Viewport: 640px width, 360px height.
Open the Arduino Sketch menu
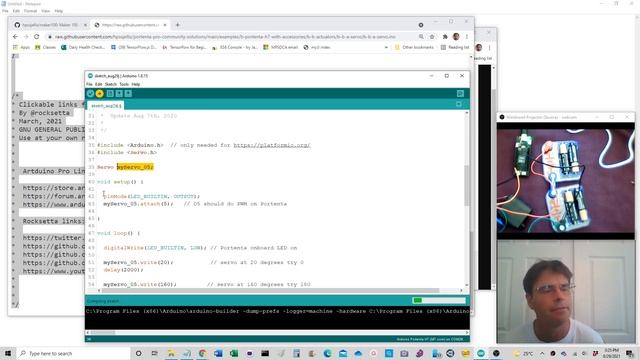(111, 84)
